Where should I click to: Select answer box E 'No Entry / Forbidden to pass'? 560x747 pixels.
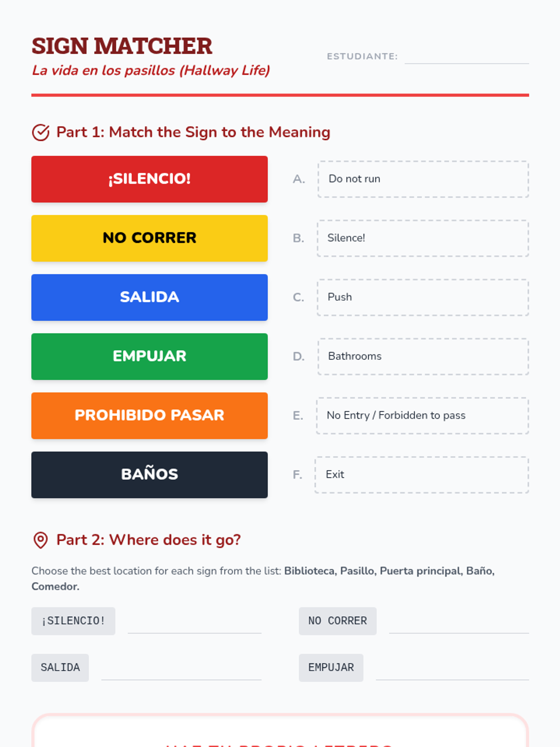[422, 416]
